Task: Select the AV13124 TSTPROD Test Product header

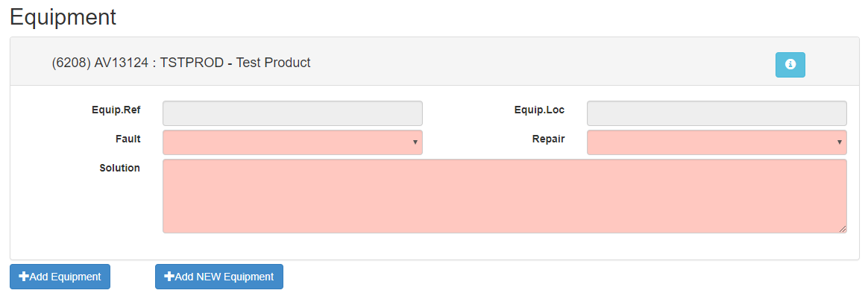Action: point(181,63)
